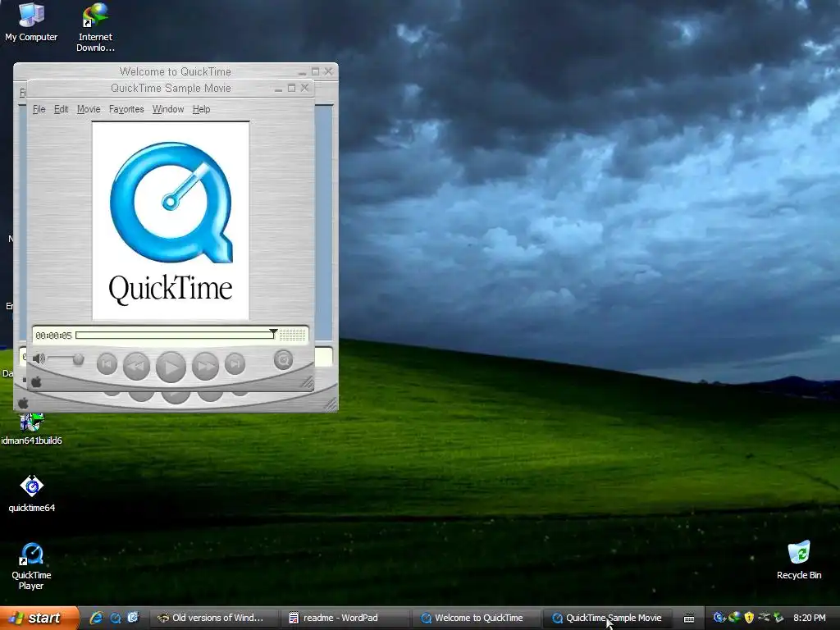Select the Internet Download Manager desktop icon
The image size is (840, 630).
(95, 27)
